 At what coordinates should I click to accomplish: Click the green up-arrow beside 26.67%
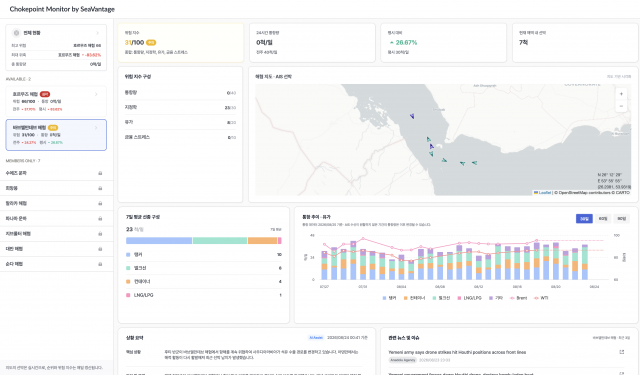[x=392, y=42]
